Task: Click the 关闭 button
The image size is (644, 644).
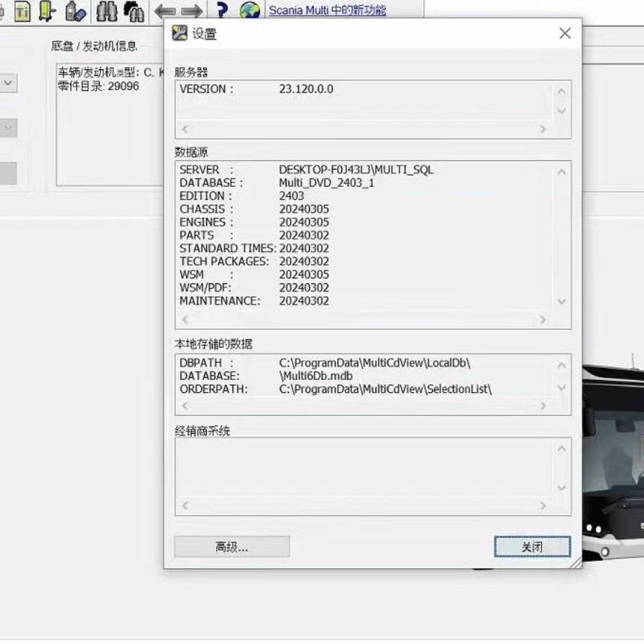Action: click(532, 547)
